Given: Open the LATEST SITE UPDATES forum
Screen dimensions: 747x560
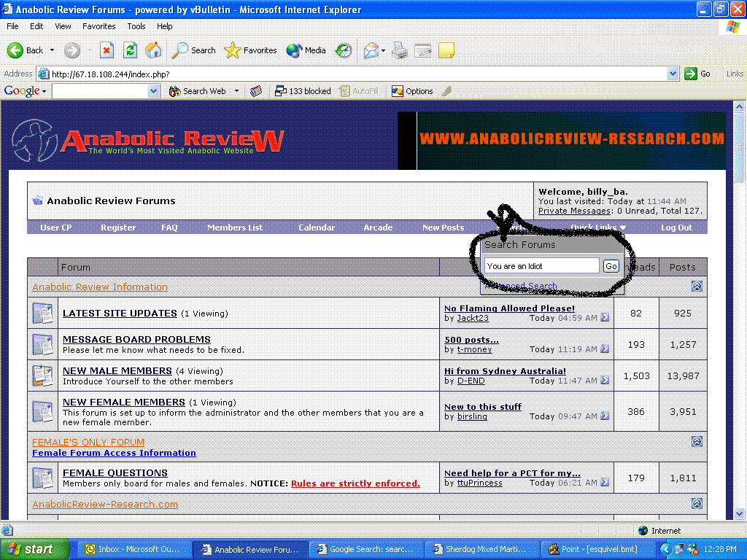Looking at the screenshot, I should (120, 314).
